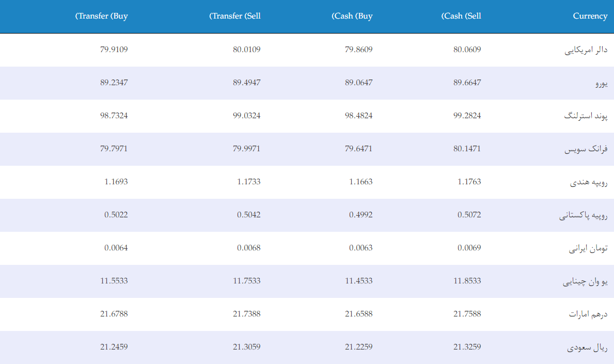The height and width of the screenshot is (364, 614).
Task: Click the yuan cash sell value 11.8533
Action: point(467,281)
